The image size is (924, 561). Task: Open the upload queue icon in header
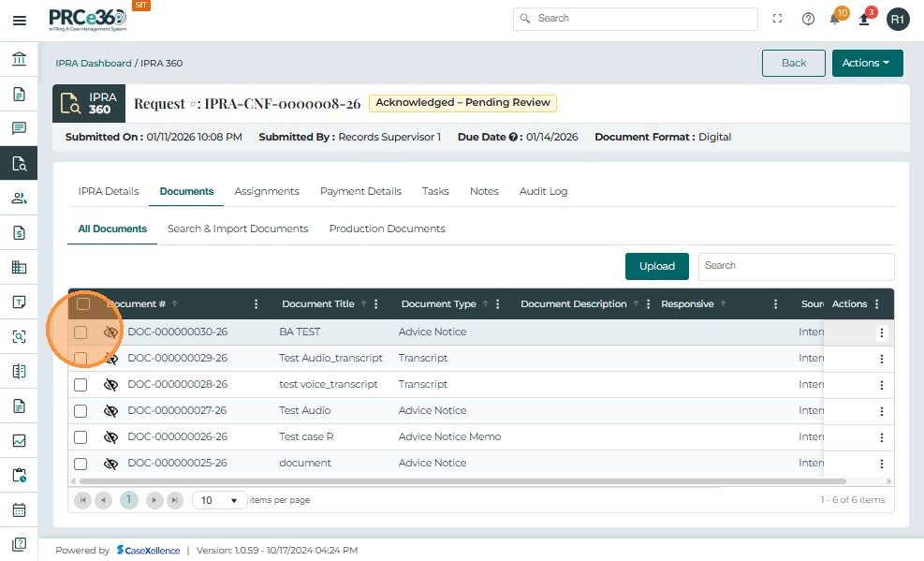coord(865,19)
